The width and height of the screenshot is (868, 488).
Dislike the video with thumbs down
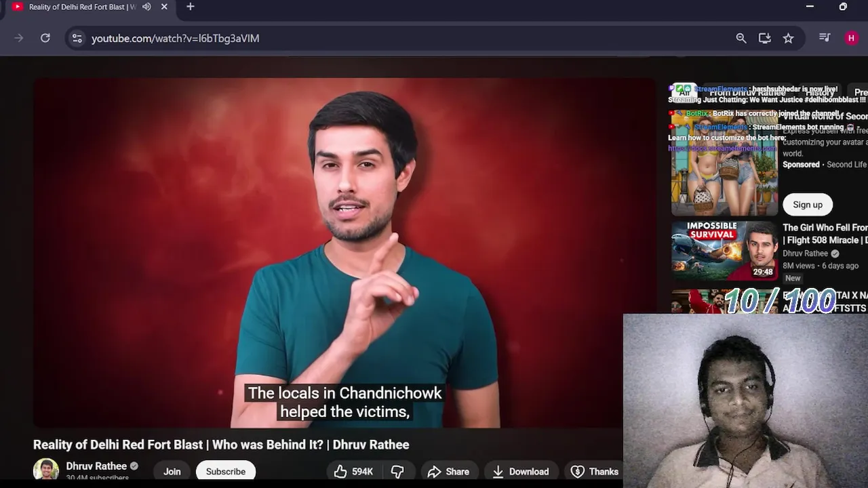(397, 472)
